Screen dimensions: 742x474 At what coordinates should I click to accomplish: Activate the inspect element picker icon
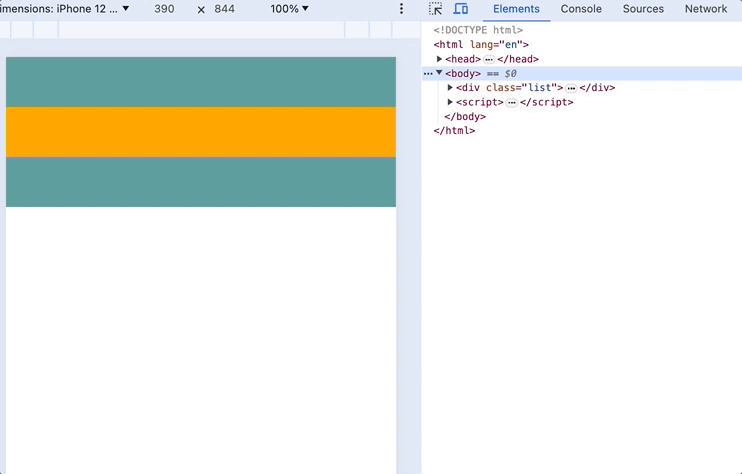pyautogui.click(x=435, y=9)
